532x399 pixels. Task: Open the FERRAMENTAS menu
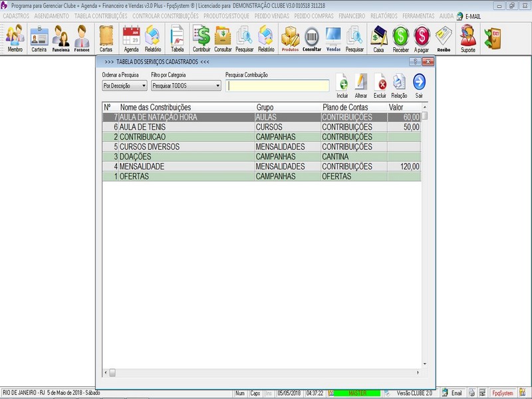(x=418, y=16)
